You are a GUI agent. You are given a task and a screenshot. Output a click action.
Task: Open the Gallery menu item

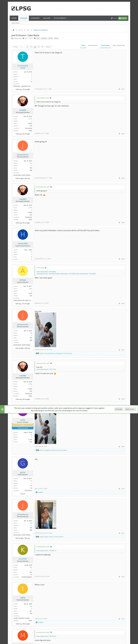47,18
